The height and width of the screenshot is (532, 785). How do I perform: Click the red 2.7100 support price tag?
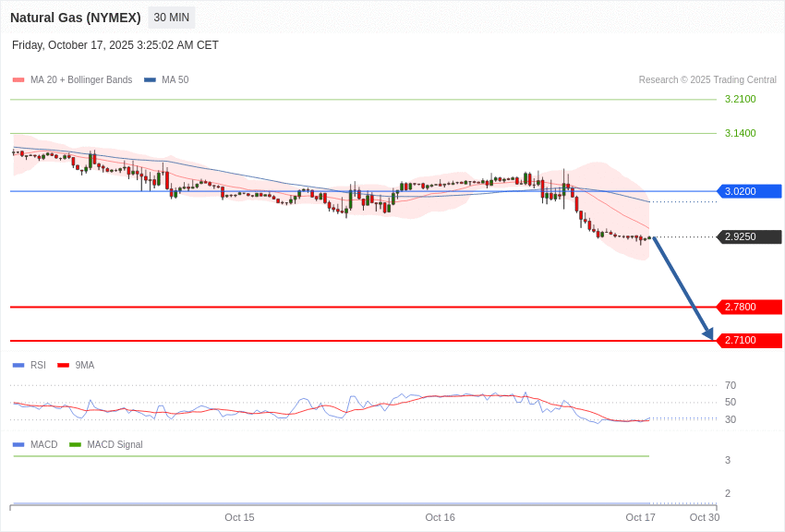[x=750, y=340]
